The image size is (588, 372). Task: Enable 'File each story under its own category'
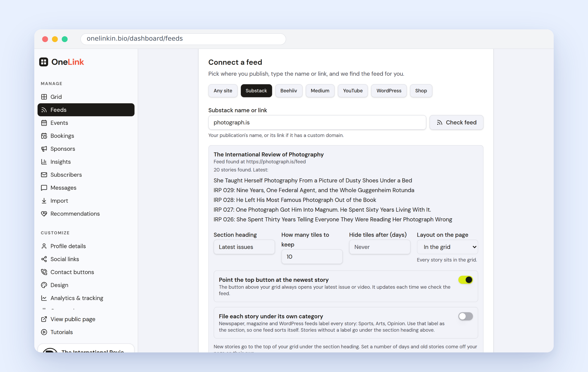[465, 316]
